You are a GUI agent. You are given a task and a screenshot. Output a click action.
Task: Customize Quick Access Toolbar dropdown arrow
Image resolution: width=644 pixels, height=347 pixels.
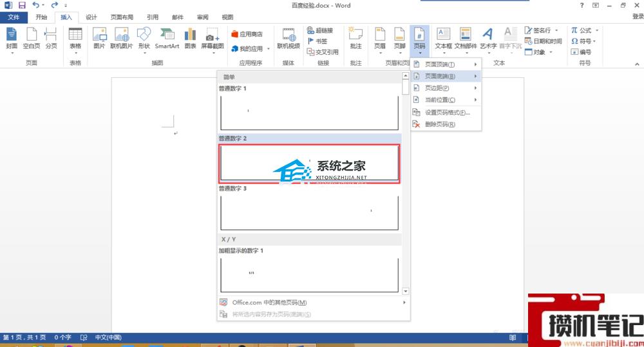66,6
